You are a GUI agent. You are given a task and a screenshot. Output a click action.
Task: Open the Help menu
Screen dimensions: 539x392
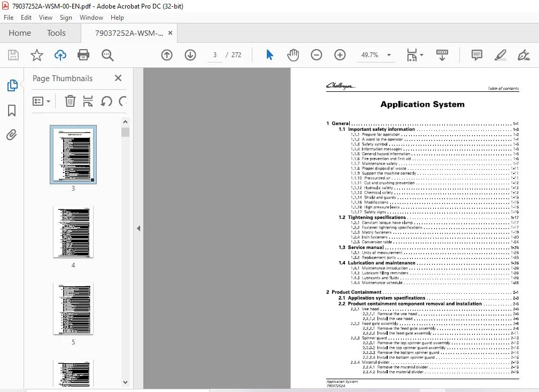point(117,18)
